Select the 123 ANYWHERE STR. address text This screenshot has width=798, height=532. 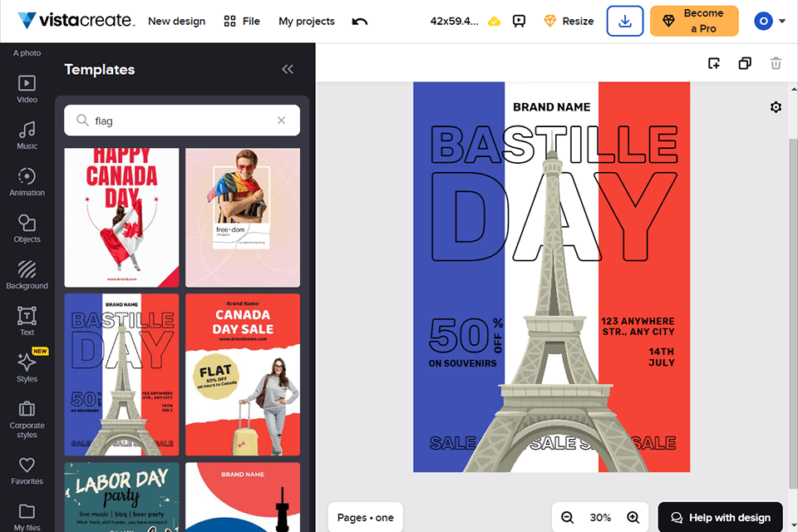[638, 327]
